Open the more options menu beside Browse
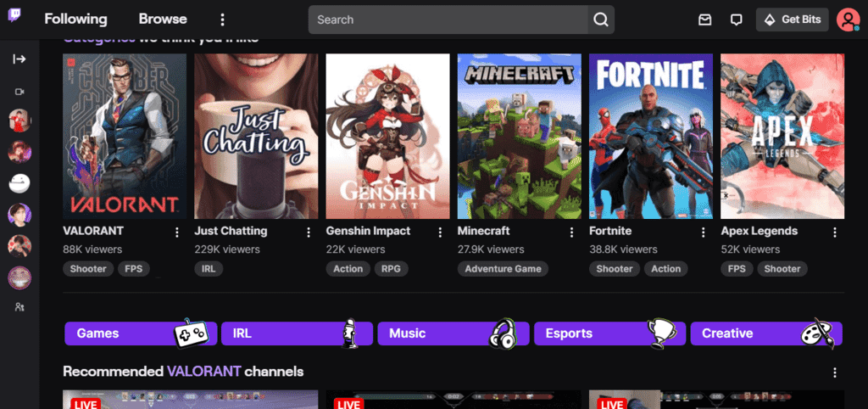Viewport: 868px width, 409px height. [x=223, y=20]
